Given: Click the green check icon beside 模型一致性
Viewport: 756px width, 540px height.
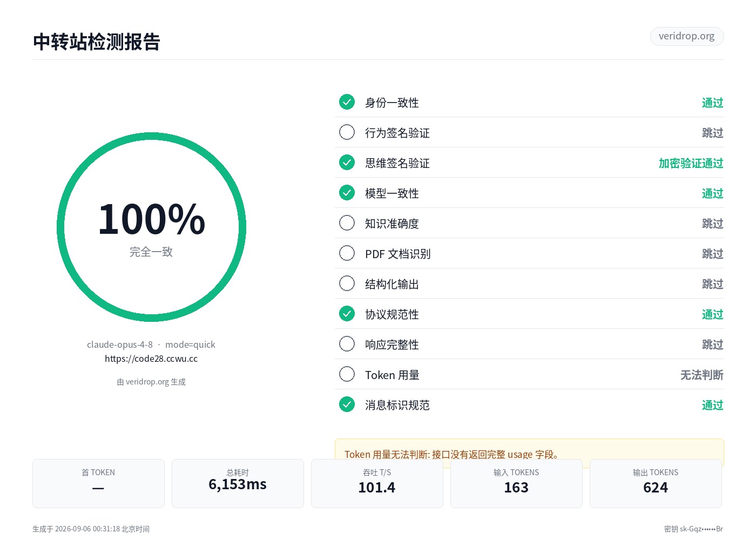Looking at the screenshot, I should coord(347,193).
